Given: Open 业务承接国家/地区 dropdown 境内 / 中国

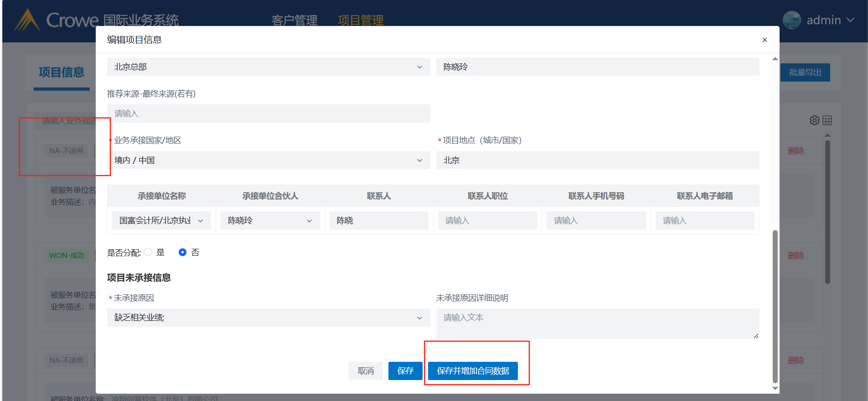Looking at the screenshot, I should pyautogui.click(x=269, y=160).
